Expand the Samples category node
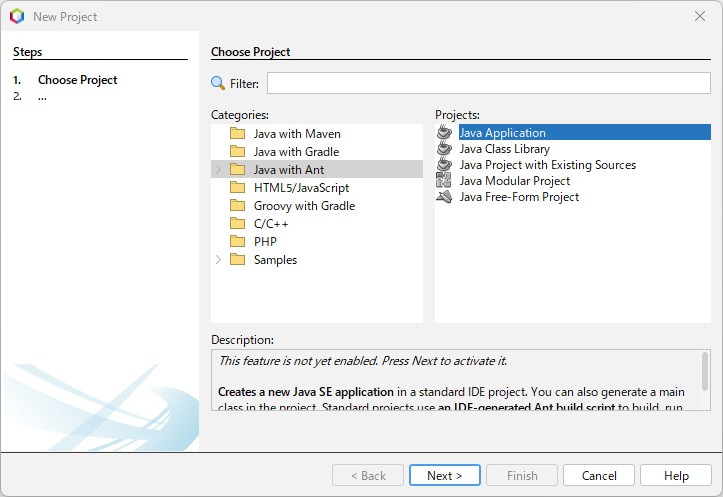Screen dimensions: 723x497 tap(219, 260)
